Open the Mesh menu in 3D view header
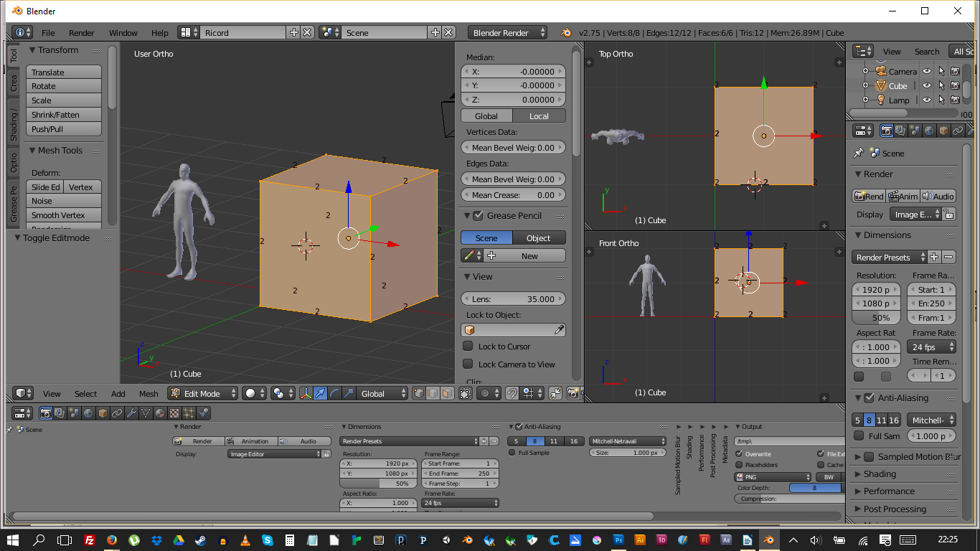This screenshot has height=551, width=980. click(x=149, y=394)
